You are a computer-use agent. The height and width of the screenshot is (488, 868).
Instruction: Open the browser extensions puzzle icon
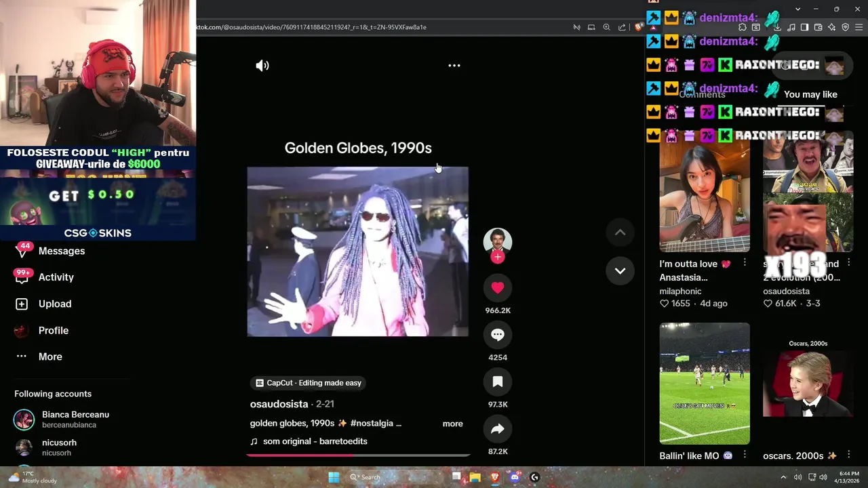pyautogui.click(x=743, y=27)
